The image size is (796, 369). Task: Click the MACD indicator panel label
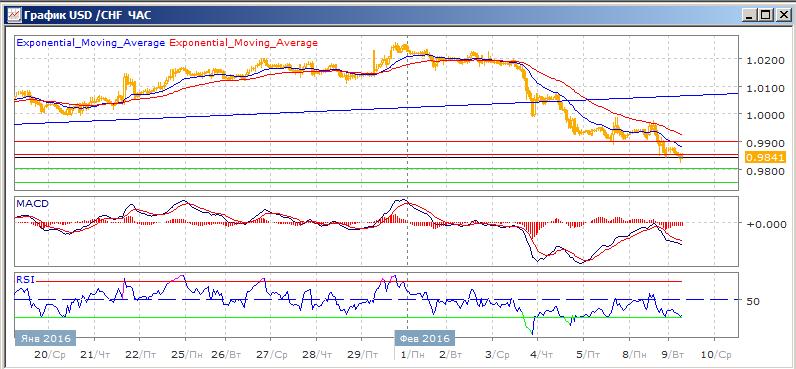coord(32,204)
